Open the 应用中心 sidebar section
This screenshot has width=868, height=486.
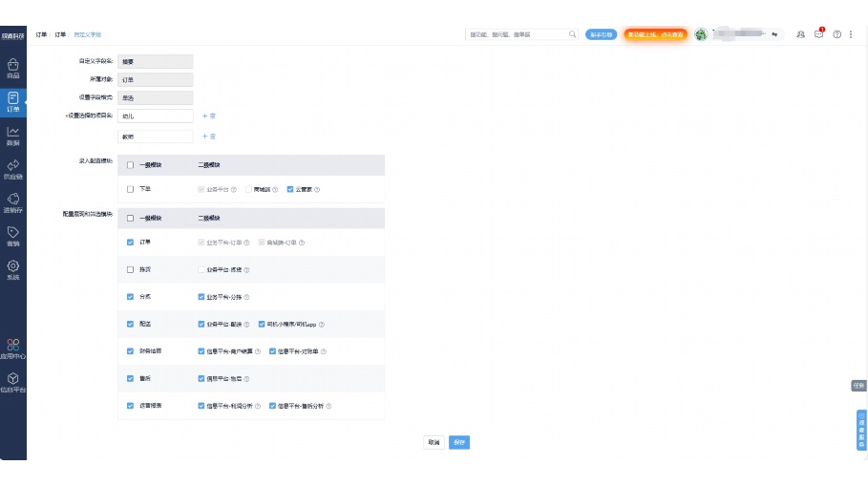pyautogui.click(x=12, y=349)
